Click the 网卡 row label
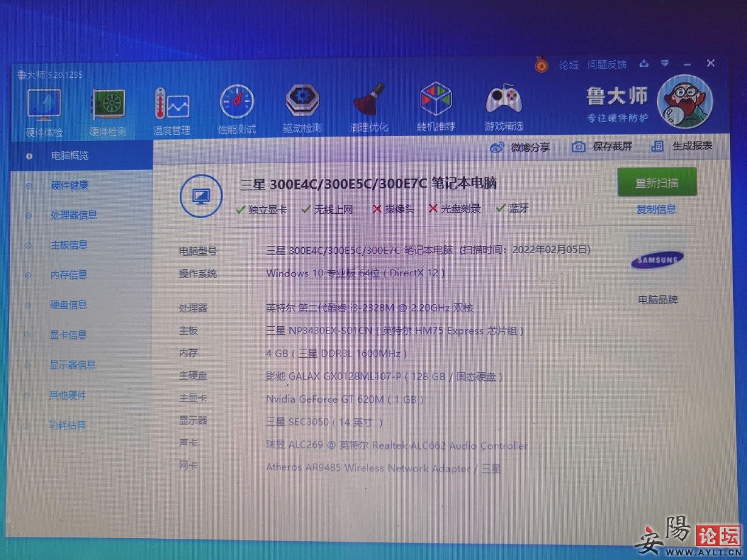Screen dimensions: 747x560 tap(188, 466)
